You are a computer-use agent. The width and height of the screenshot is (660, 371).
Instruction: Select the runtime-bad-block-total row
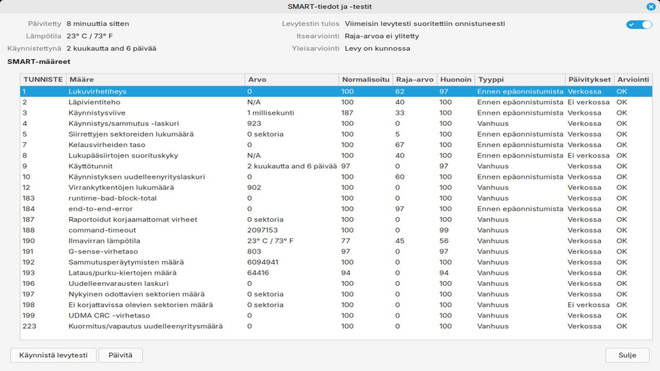click(336, 198)
